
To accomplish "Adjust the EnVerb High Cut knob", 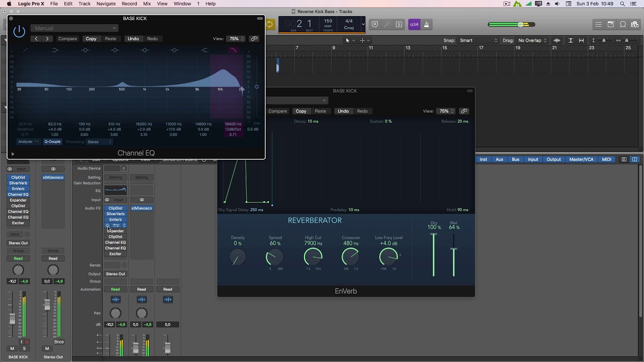I will pyautogui.click(x=313, y=257).
